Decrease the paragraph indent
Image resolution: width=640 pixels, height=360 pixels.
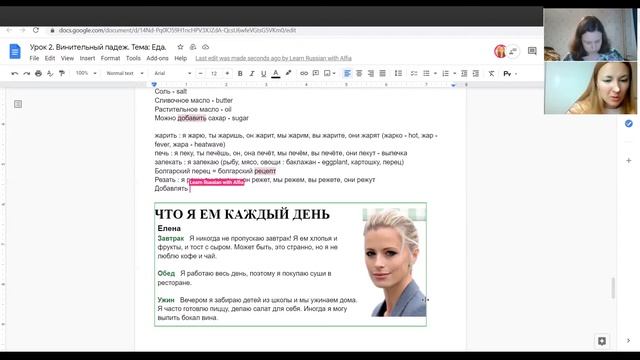464,73
